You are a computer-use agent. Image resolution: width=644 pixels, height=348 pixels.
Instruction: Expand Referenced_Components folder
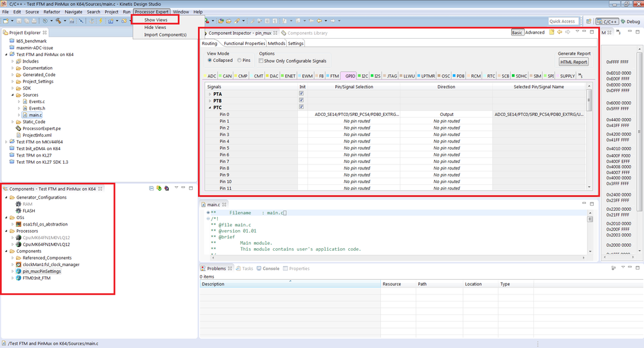(13, 258)
